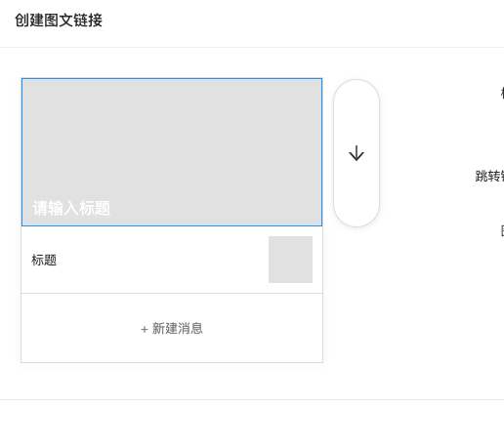504x446 pixels.
Task: Click the plus icon beside 新建消息
Action: (145, 330)
